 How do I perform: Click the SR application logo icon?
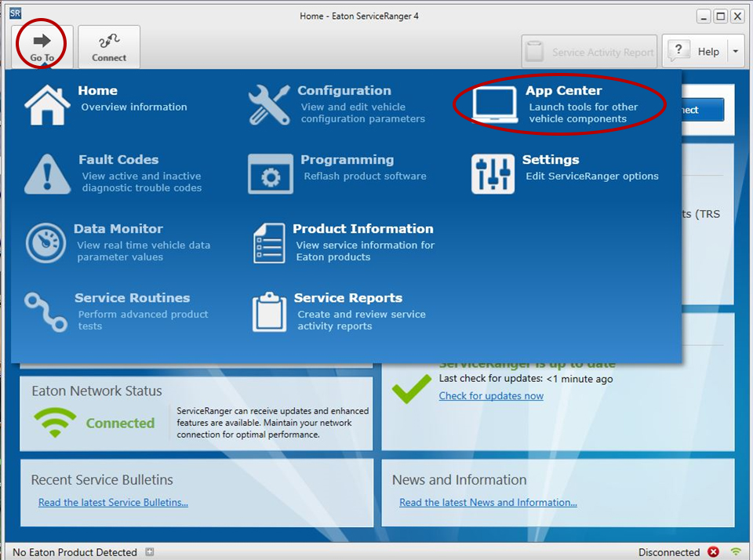click(16, 13)
